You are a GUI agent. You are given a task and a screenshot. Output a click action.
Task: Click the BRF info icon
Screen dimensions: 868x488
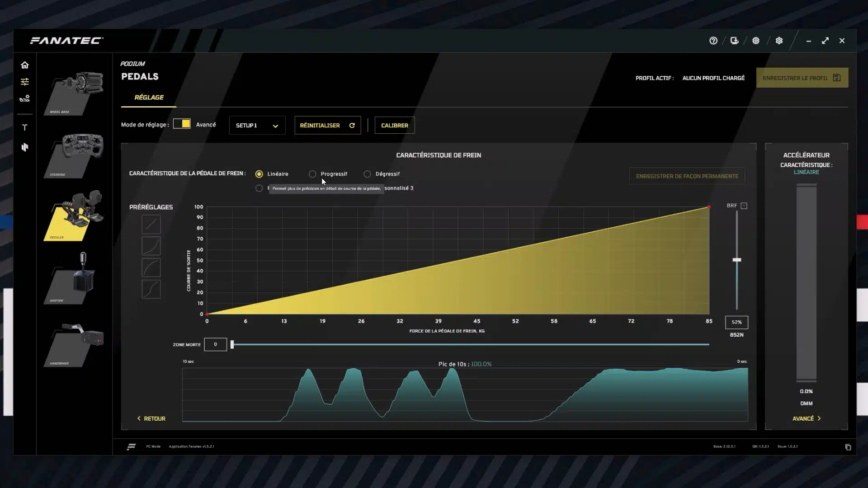pyautogui.click(x=744, y=206)
